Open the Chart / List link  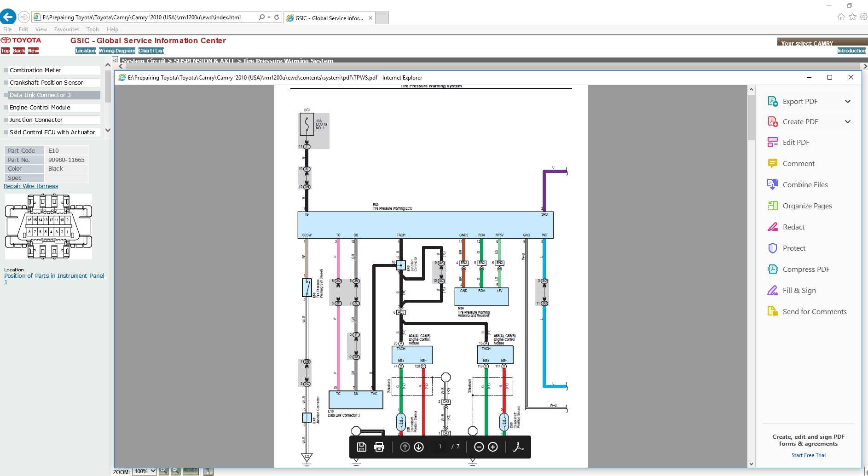click(151, 51)
